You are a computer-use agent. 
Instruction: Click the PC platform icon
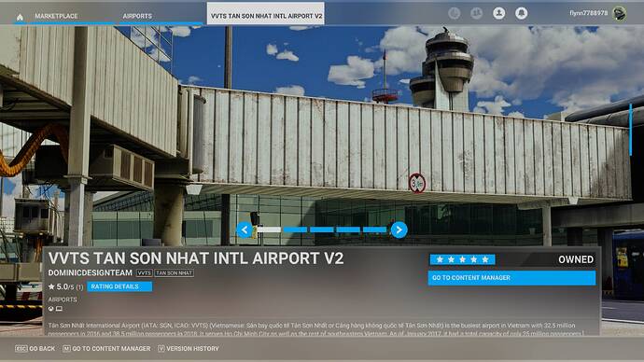pyautogui.click(x=59, y=309)
